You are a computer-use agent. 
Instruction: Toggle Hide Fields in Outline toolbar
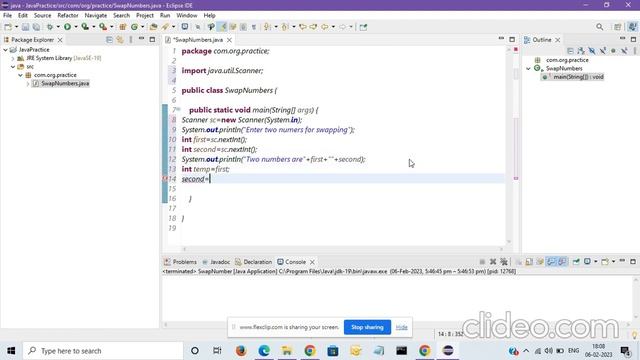592,51
